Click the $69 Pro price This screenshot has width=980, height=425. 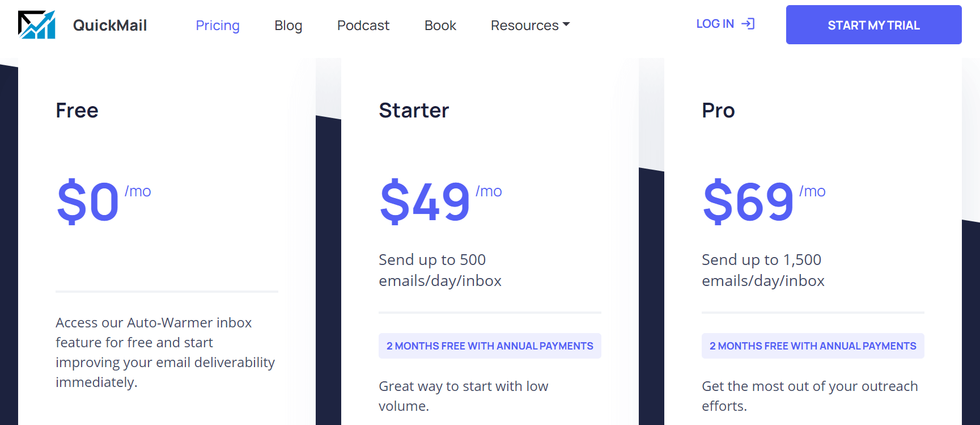(x=748, y=201)
